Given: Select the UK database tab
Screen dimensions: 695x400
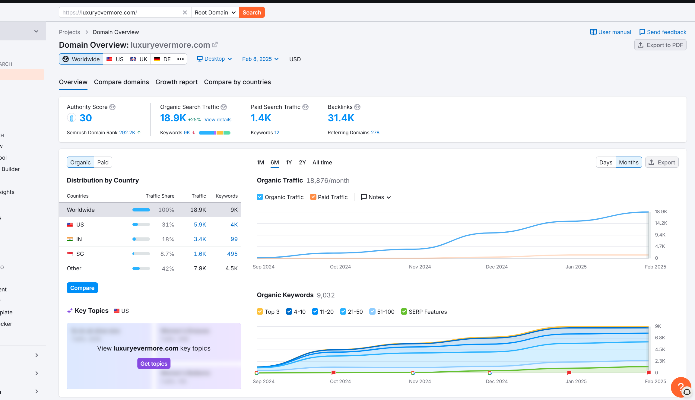Looking at the screenshot, I should (139, 59).
